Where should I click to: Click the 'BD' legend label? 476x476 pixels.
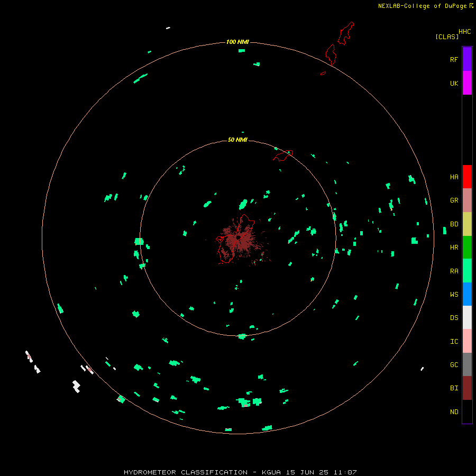click(454, 224)
